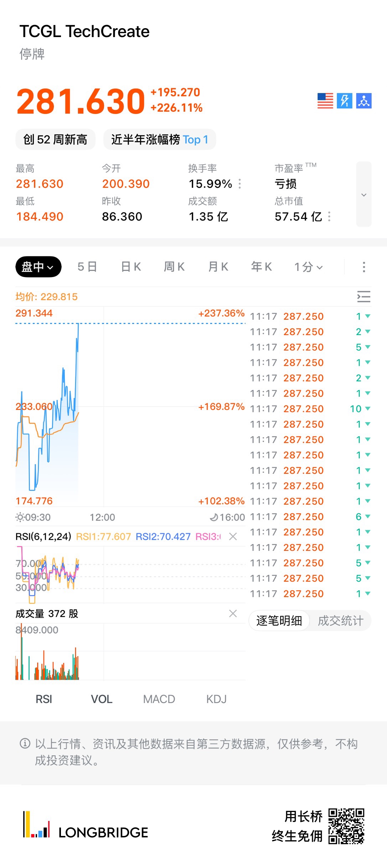Tap the dots beside 换手率 value
The height and width of the screenshot is (868, 387).
tap(240, 184)
